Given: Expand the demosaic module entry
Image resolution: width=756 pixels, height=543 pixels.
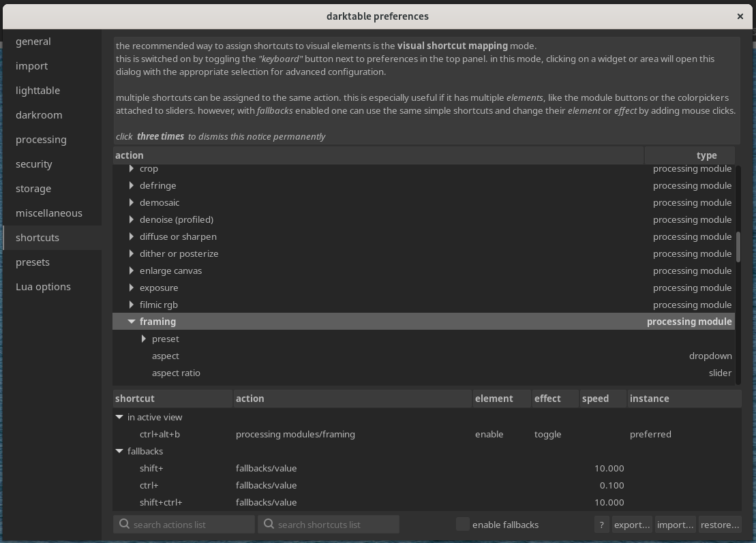Looking at the screenshot, I should (x=132, y=202).
